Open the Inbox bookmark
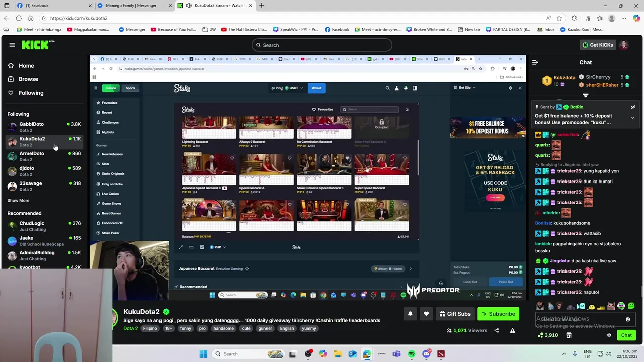This screenshot has height=362, width=644. (x=546, y=30)
